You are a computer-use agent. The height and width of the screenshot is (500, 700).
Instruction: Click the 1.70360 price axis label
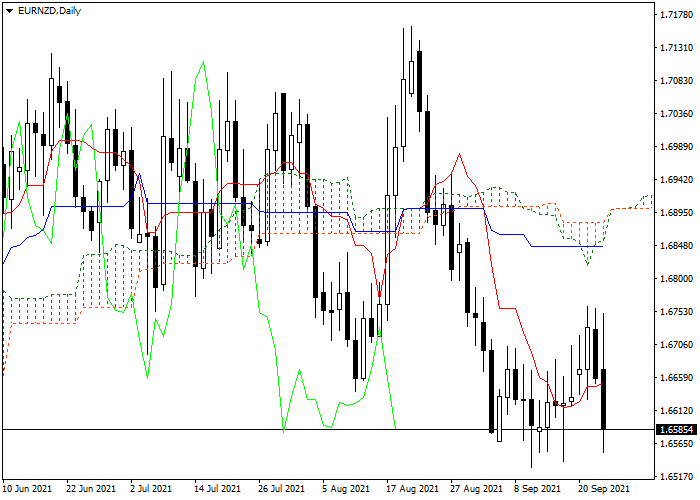[676, 114]
